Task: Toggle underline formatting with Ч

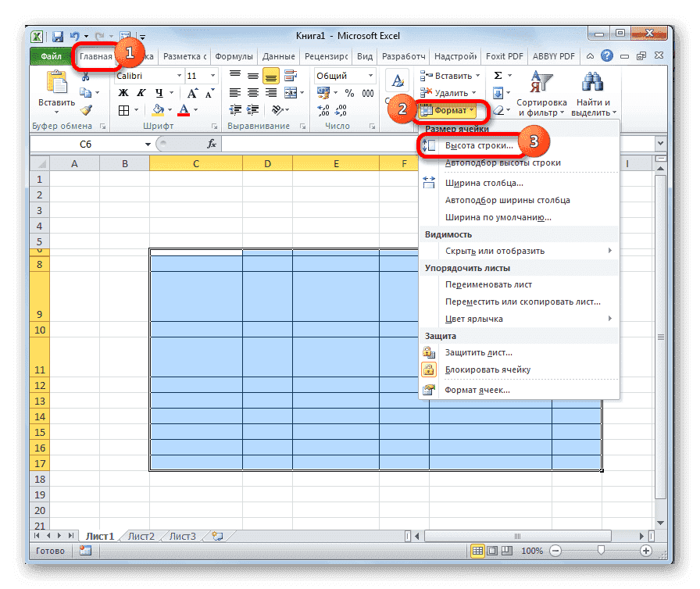Action: (159, 91)
